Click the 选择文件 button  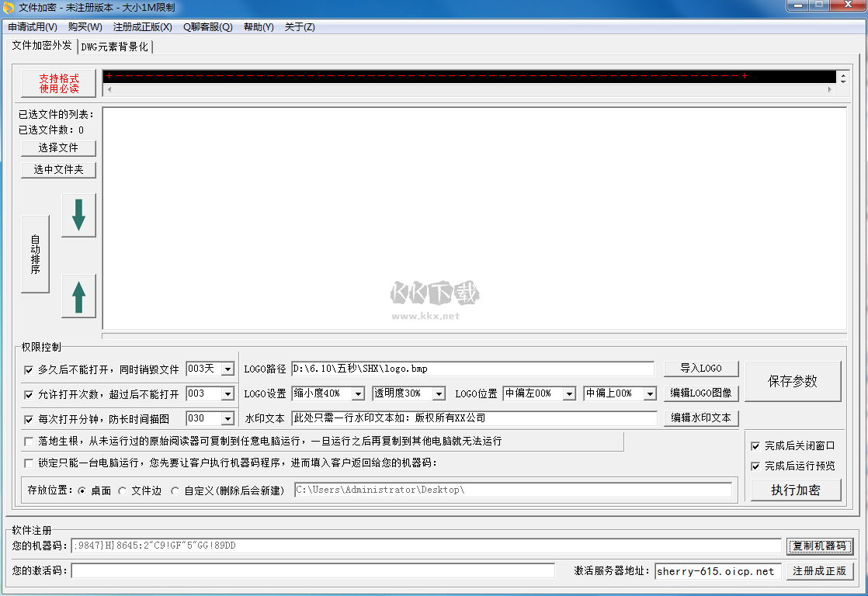[58, 147]
